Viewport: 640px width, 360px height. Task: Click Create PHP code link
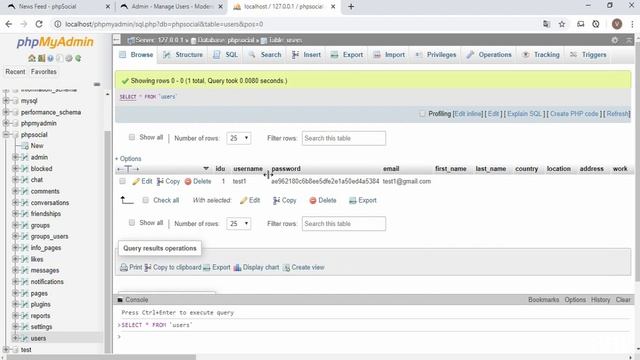(574, 114)
